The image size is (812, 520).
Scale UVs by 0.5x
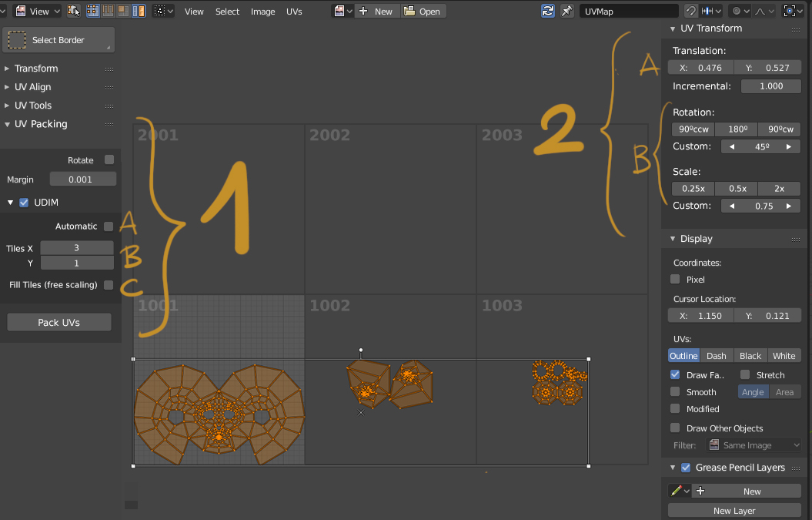(x=737, y=189)
